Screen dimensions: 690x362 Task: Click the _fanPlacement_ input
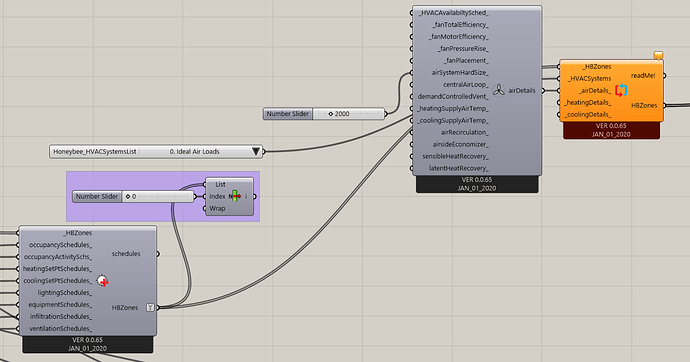(x=466, y=60)
